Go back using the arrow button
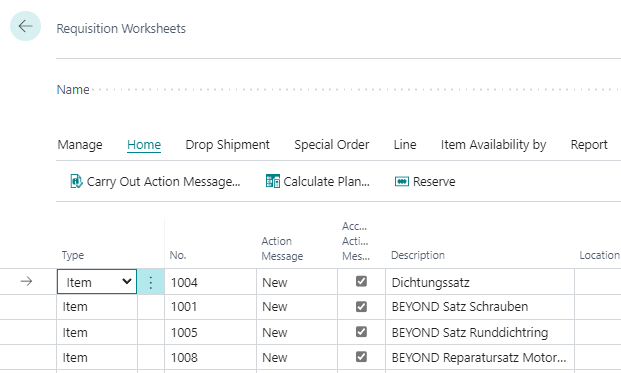 [x=25, y=26]
